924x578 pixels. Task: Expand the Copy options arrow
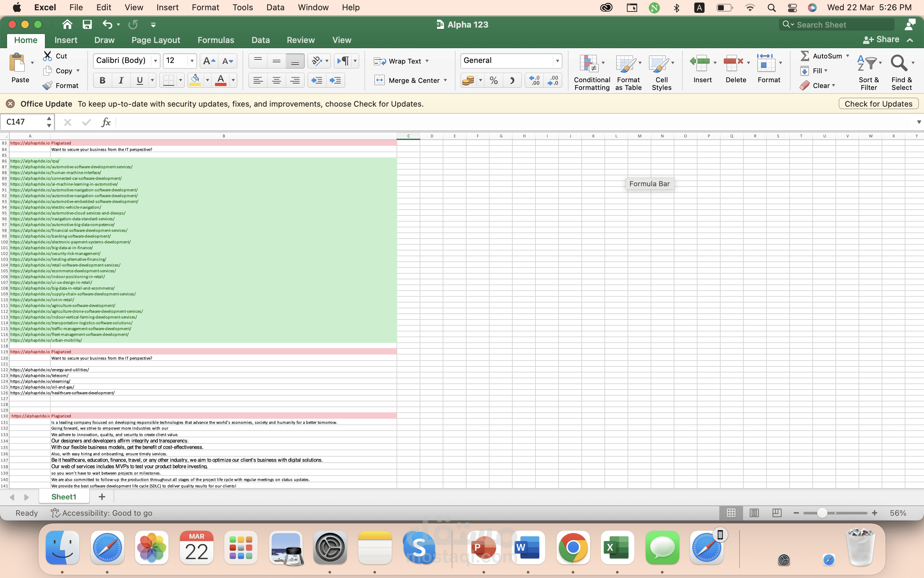78,71
